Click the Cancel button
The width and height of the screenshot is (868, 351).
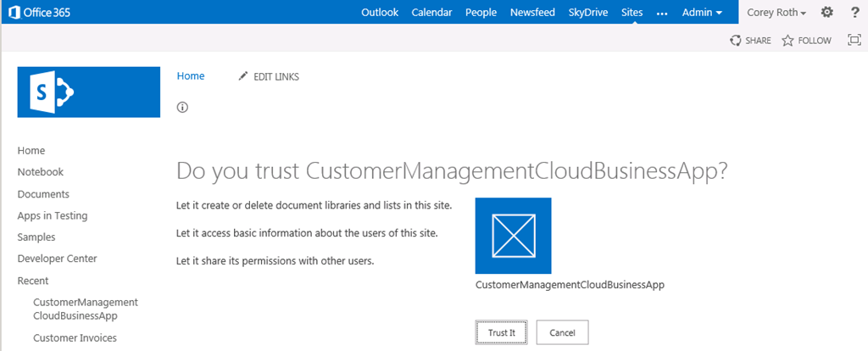pos(563,332)
